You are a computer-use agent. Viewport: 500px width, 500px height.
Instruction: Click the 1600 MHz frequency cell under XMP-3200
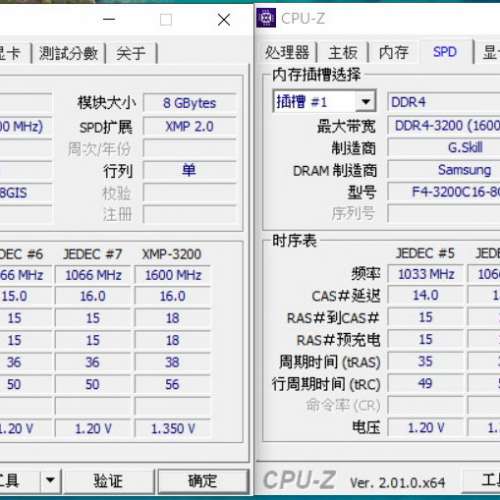[173, 275]
